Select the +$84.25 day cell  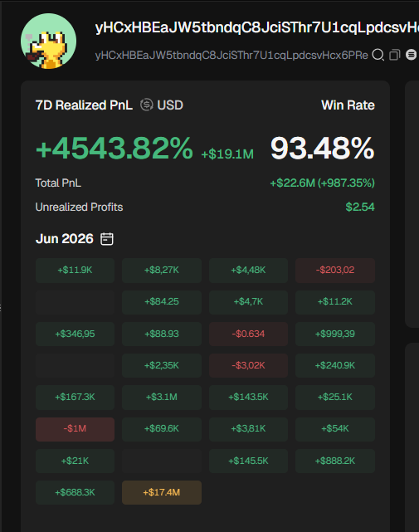[x=162, y=302]
